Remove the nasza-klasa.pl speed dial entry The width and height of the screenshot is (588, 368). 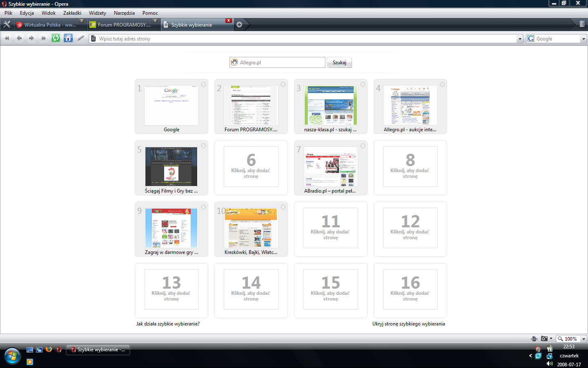[x=363, y=84]
